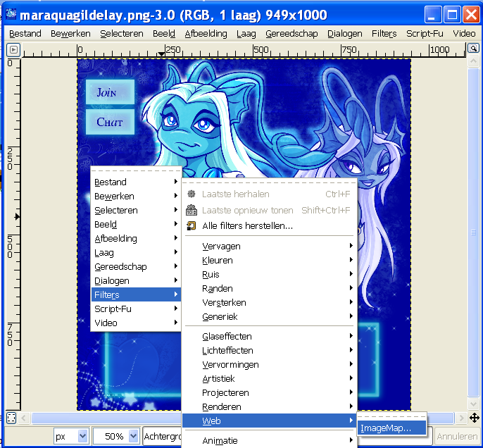Toggle zoom-on-resize icon at the top right
The image size is (483, 448).
[473, 49]
